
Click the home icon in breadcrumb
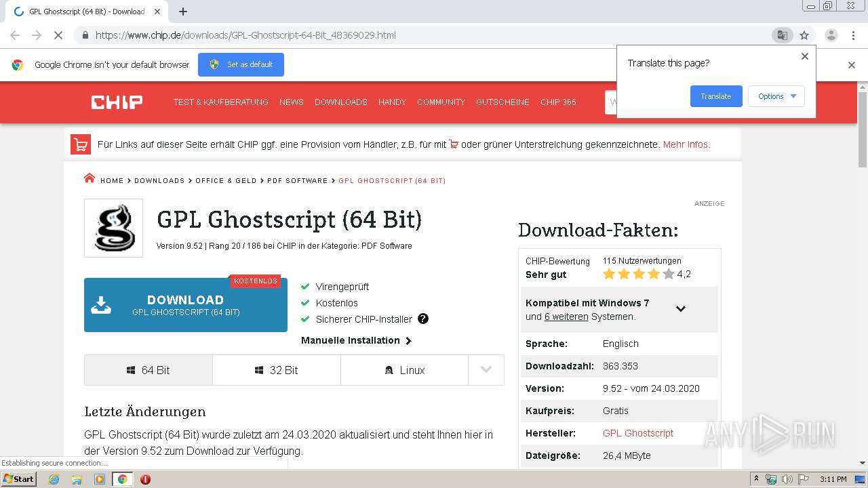click(x=90, y=178)
